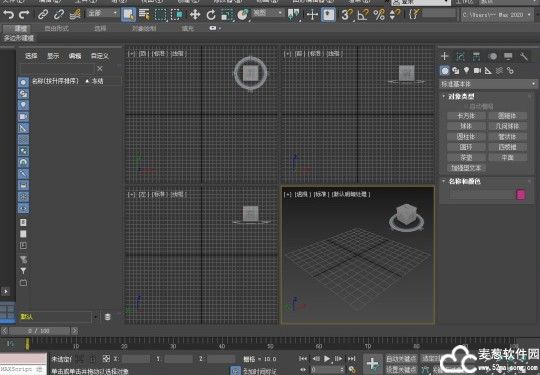Switch to the 填充 ribbon tab
Screen dimensions: 540x375
coord(188,28)
